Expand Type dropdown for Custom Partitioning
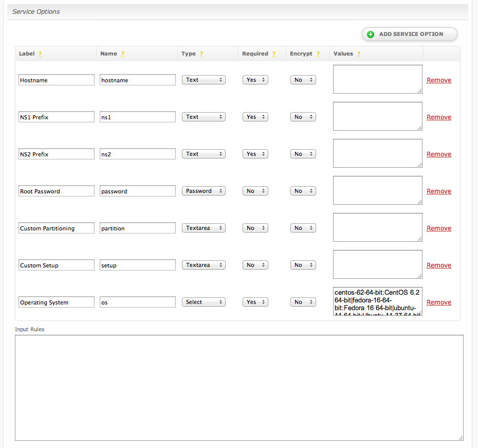478x448 pixels. click(x=204, y=228)
